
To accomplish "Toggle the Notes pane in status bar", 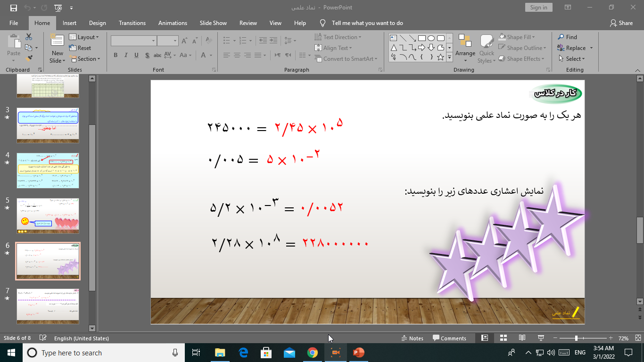I will pos(412,338).
